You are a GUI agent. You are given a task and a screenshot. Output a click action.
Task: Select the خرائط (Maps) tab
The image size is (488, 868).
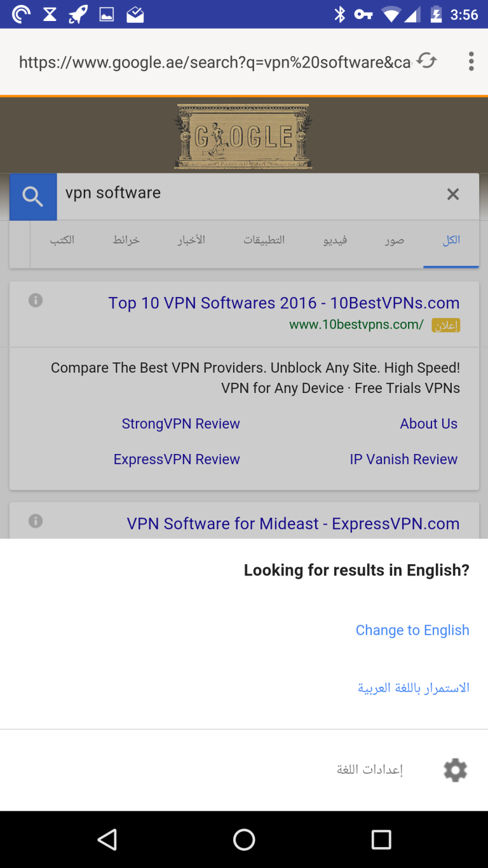(x=126, y=240)
